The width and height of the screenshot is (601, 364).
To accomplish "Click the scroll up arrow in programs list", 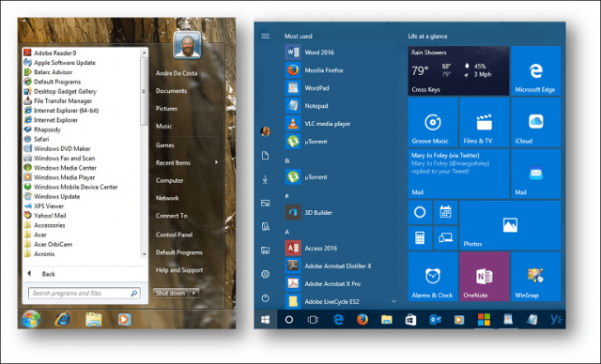I will pos(144,53).
